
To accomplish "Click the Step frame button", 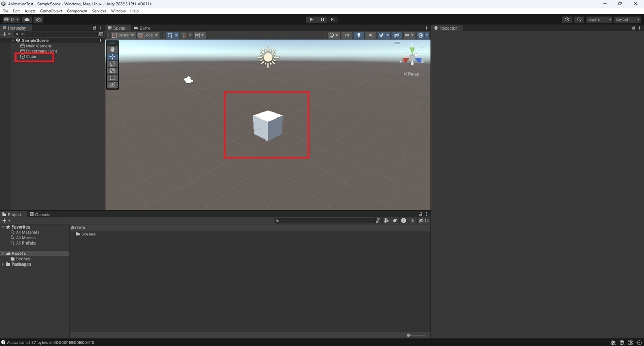I will pos(333,19).
